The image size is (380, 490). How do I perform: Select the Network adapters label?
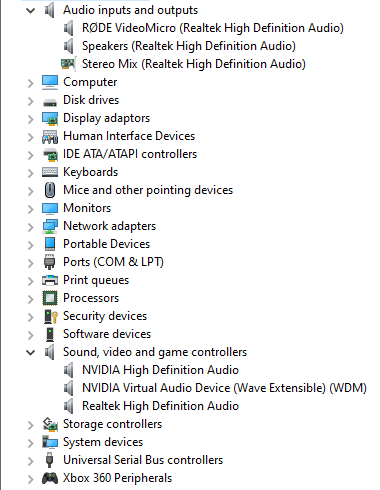click(109, 226)
